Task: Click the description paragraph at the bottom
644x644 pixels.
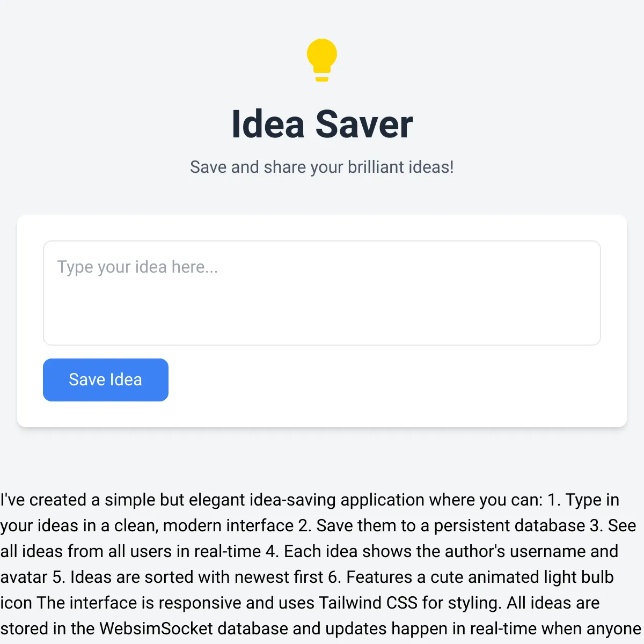Action: (x=322, y=563)
